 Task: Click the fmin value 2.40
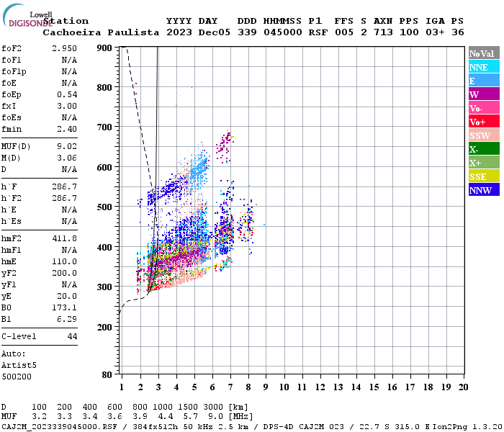[67, 129]
